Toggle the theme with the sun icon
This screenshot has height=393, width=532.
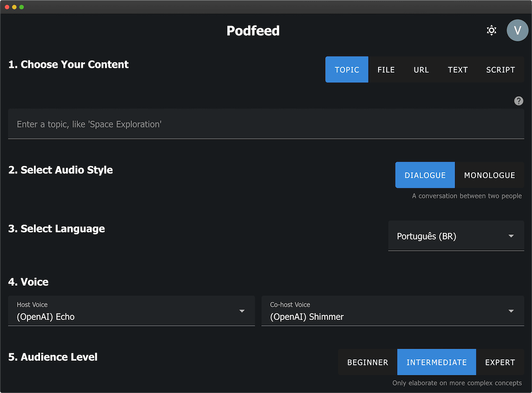pos(491,30)
